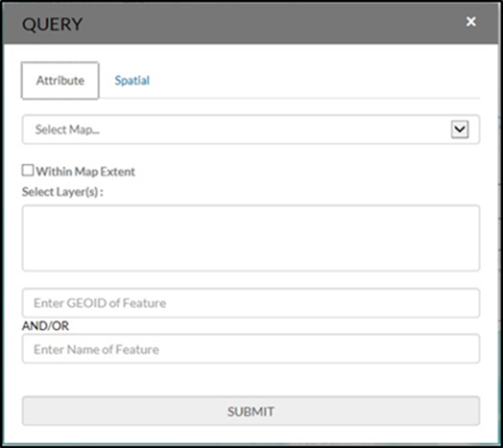Viewport: 503px width, 448px height.
Task: Close the Query dialog with the X icon
Action: pyautogui.click(x=471, y=22)
